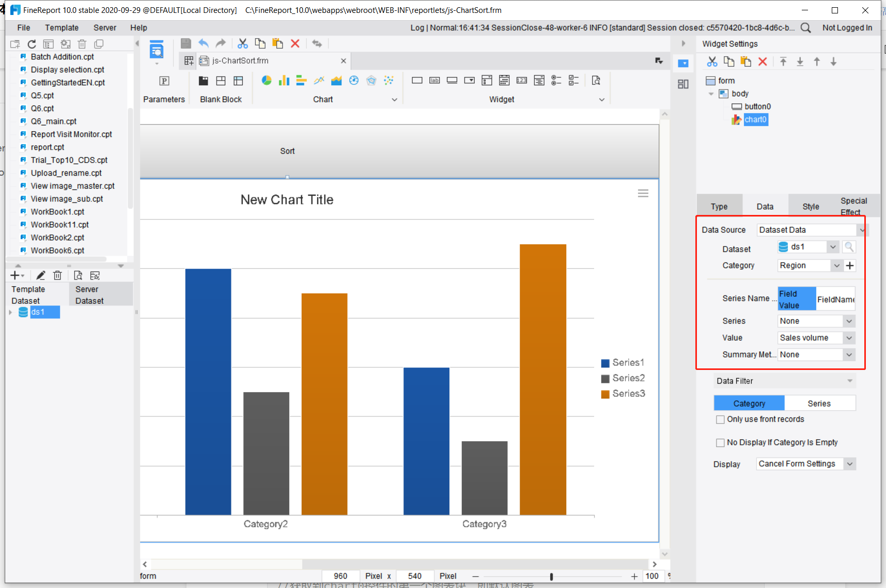Adjust the zoom slider handle
Screen dimensions: 886x588
click(x=551, y=577)
